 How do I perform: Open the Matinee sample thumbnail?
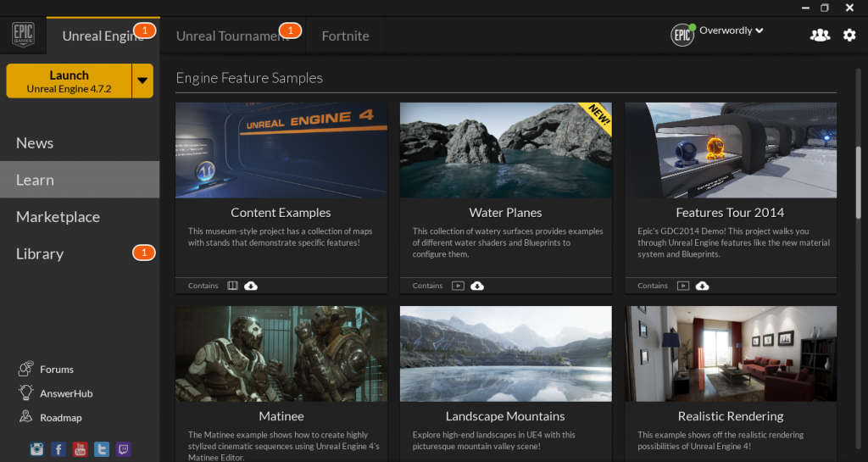click(281, 354)
